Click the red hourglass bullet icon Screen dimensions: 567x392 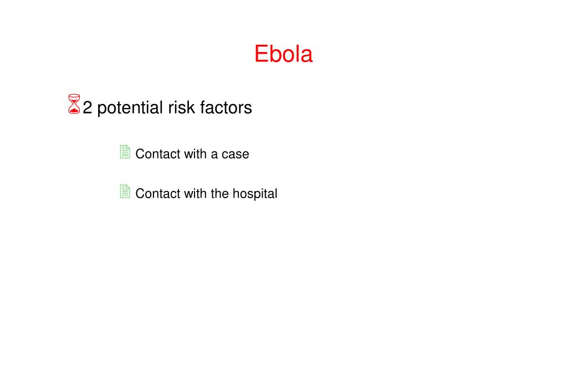74,104
